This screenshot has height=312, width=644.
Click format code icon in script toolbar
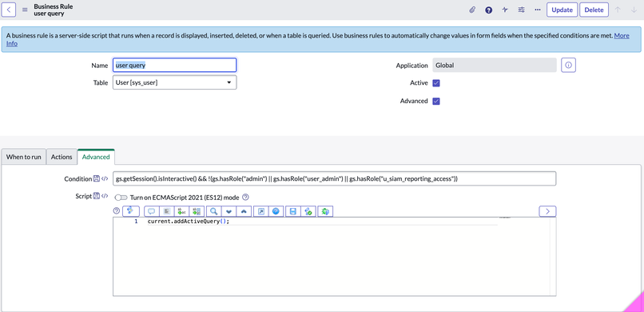[167, 211]
